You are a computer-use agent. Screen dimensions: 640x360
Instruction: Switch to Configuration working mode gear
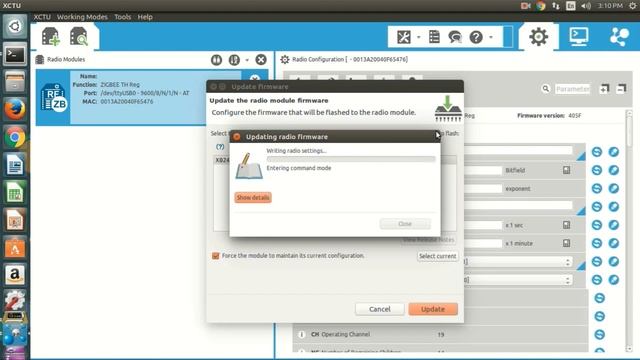click(538, 37)
